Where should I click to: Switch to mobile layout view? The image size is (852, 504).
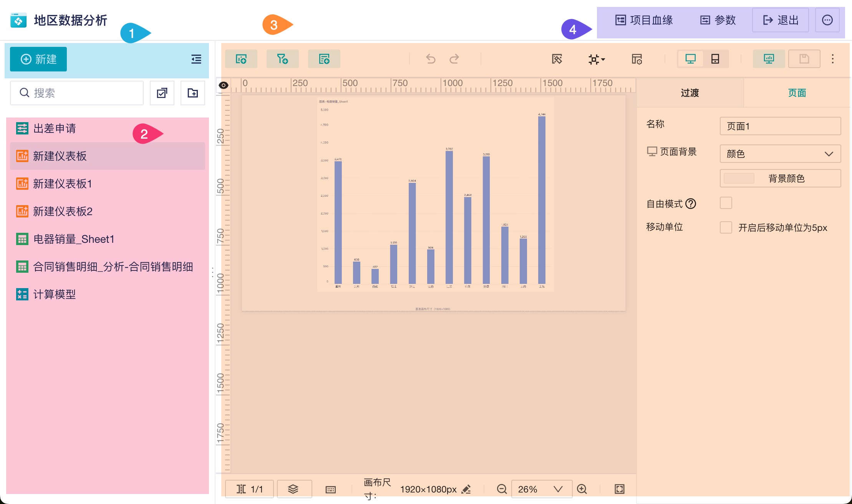(x=715, y=59)
